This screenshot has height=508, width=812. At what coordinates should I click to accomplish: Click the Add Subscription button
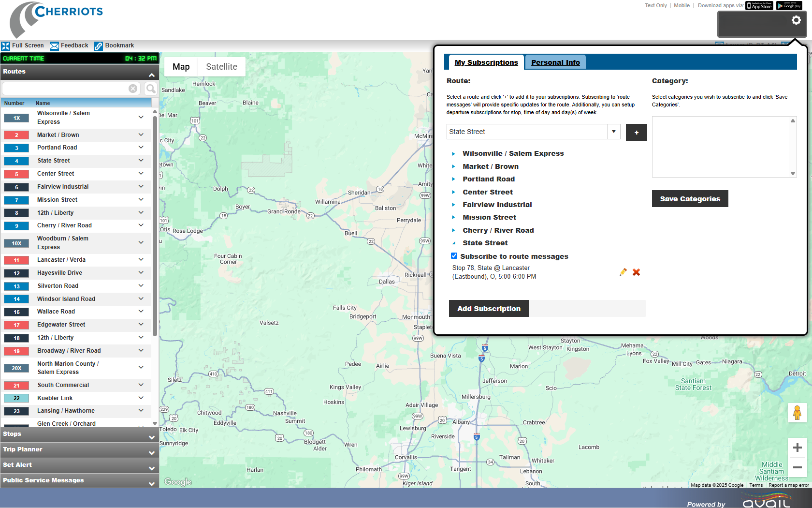coord(489,309)
